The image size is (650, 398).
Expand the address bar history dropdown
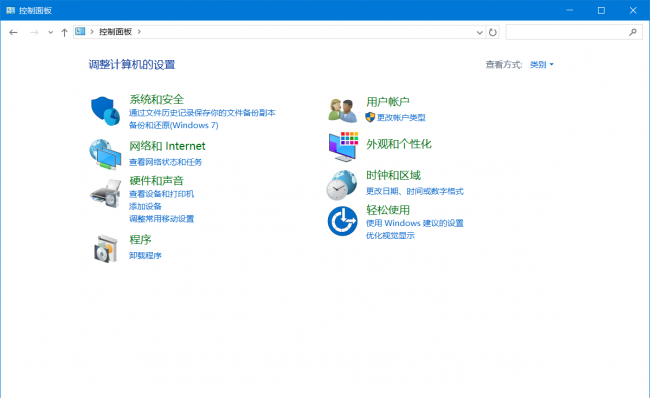pyautogui.click(x=479, y=32)
